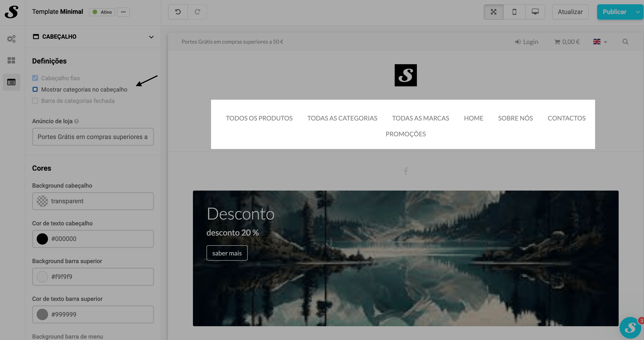Click the search magnifier in store preview
Screen dimensions: 644x340
click(625, 42)
